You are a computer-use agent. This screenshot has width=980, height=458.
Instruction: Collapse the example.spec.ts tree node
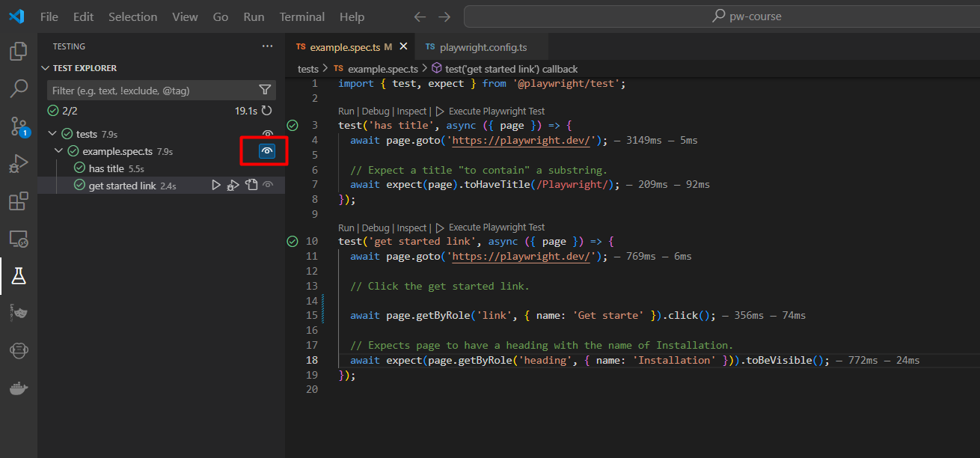(59, 151)
